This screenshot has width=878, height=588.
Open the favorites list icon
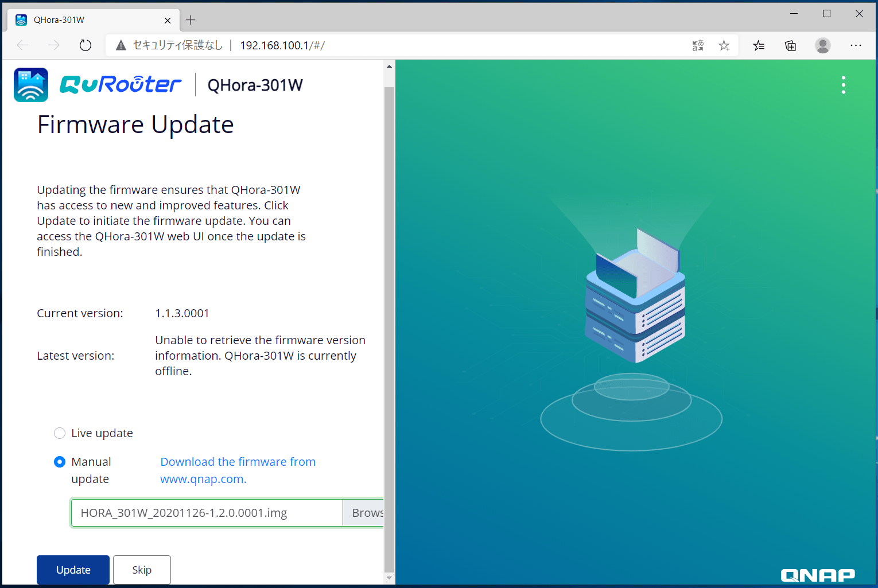(759, 45)
